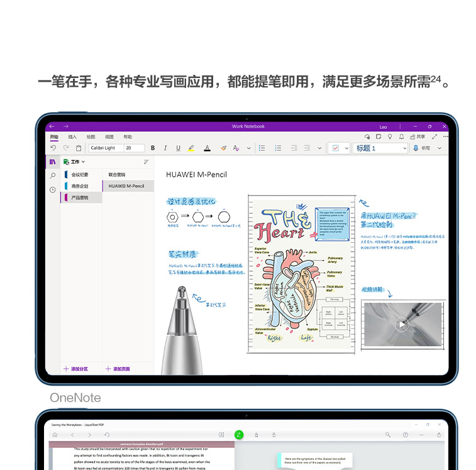Viewport: 476px width, 470px height.
Task: Click the LiquidText back arrow
Action: pos(72,435)
